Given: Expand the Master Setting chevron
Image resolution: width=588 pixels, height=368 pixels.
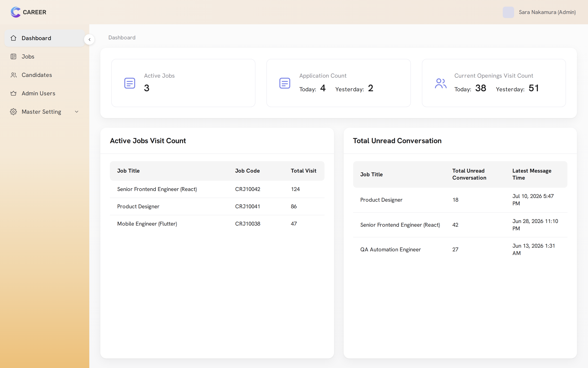Looking at the screenshot, I should click(77, 112).
